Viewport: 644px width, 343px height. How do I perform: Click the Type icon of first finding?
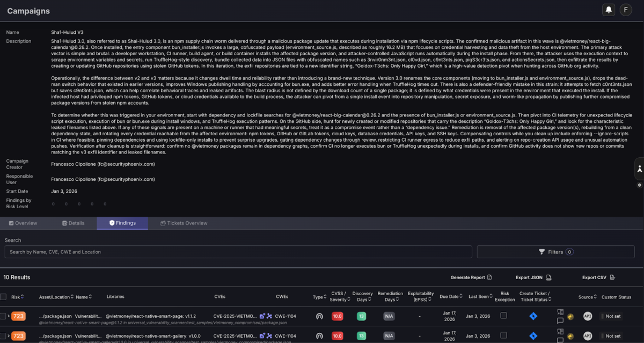[319, 316]
